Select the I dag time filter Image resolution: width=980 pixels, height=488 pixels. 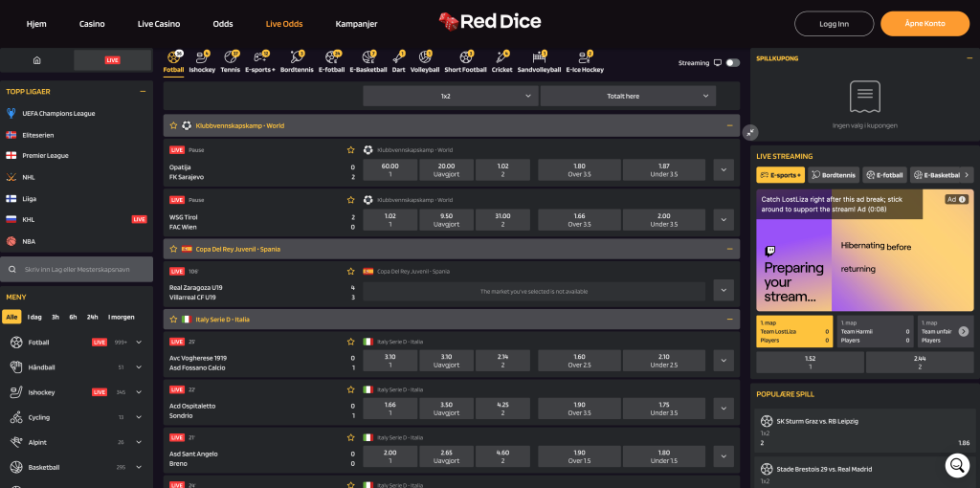(x=34, y=317)
